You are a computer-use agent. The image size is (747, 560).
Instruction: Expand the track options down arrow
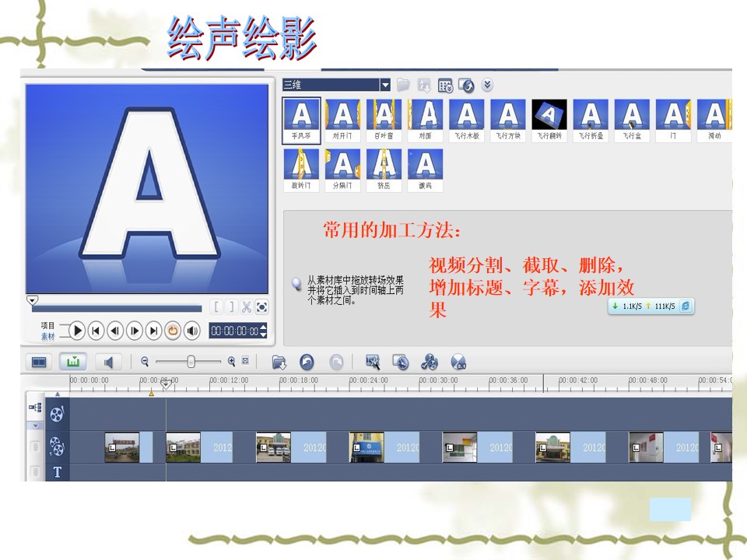[x=36, y=426]
